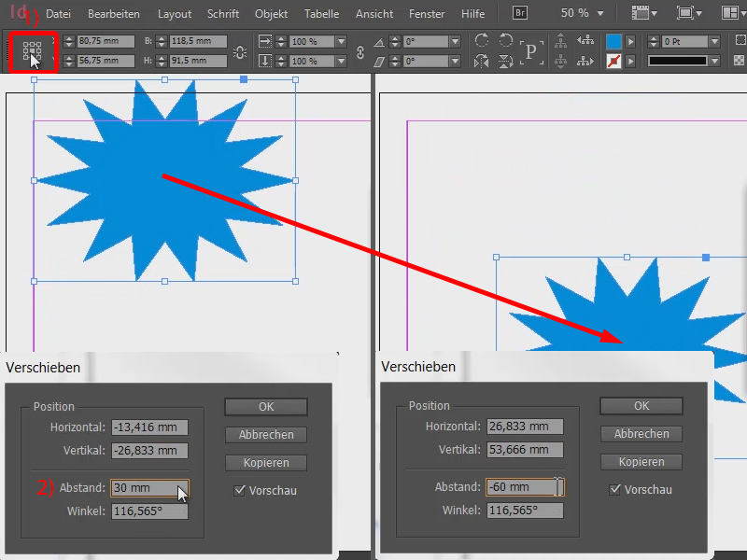Disable Vorschau in the right Verschieben dialog
The width and height of the screenshot is (747, 560).
[x=613, y=488]
